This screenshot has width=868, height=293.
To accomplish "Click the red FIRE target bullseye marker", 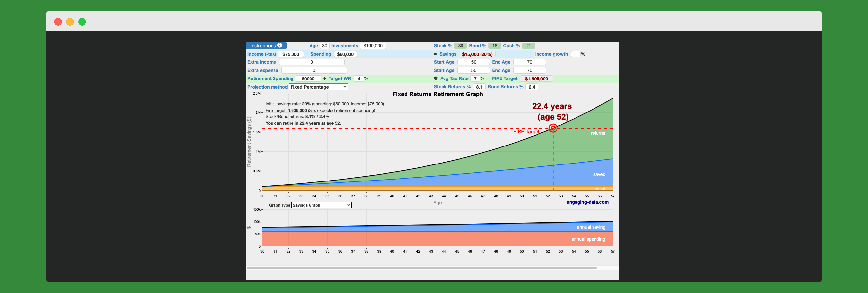I will (553, 128).
